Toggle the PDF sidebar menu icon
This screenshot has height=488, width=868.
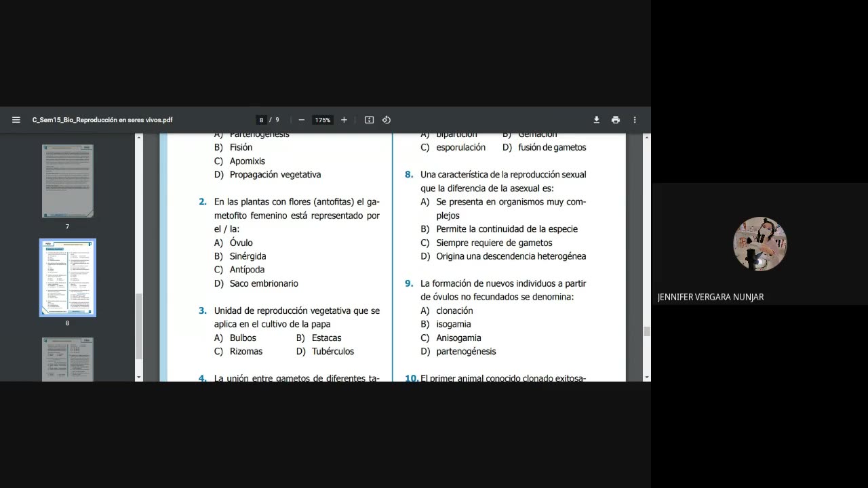pos(16,120)
